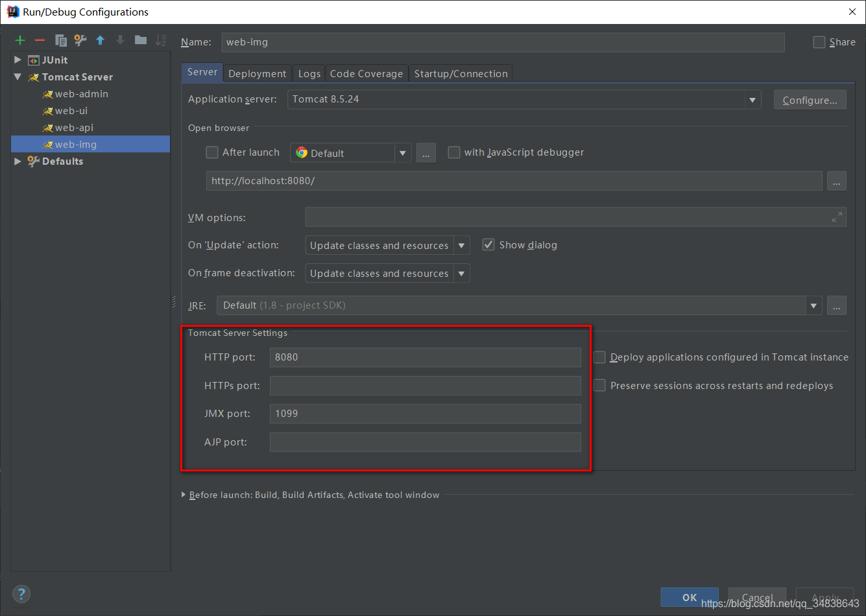Create new folder icon in toolbar
The width and height of the screenshot is (866, 616).
(x=141, y=40)
